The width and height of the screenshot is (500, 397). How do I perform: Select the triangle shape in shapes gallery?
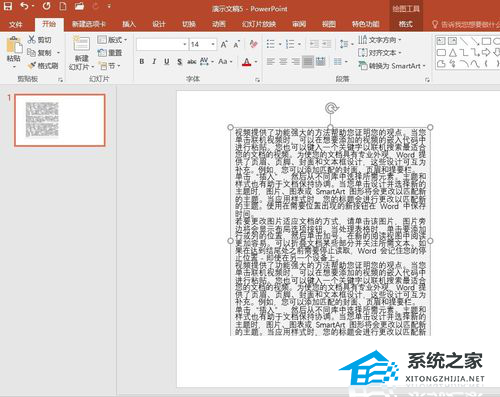[x=452, y=52]
